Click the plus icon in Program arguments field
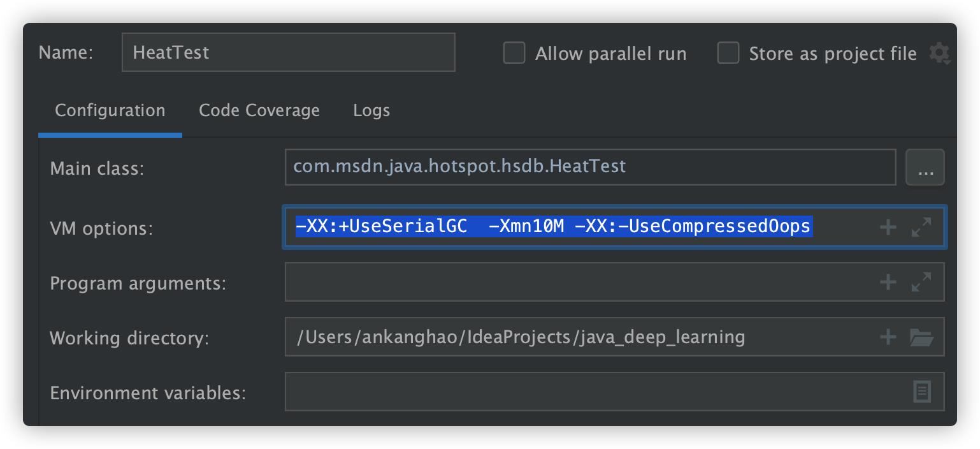980x449 pixels. [x=888, y=282]
